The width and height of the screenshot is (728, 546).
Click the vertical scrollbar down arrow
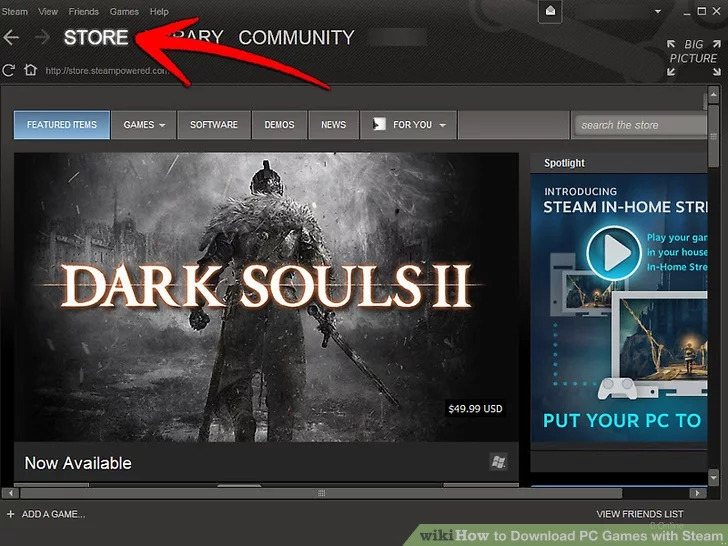(x=714, y=477)
